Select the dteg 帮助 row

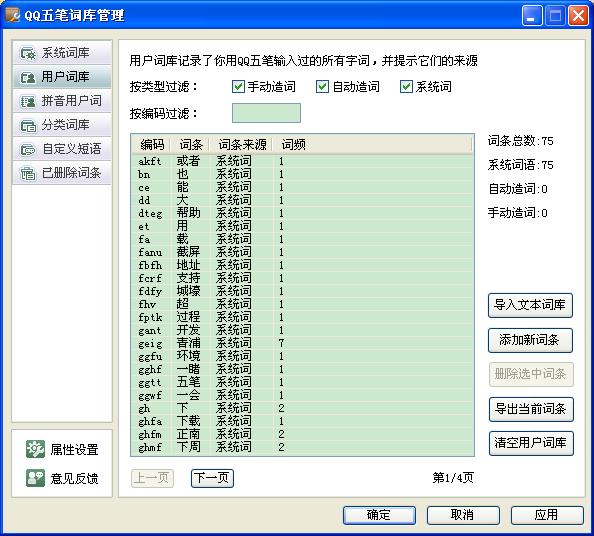tap(303, 213)
